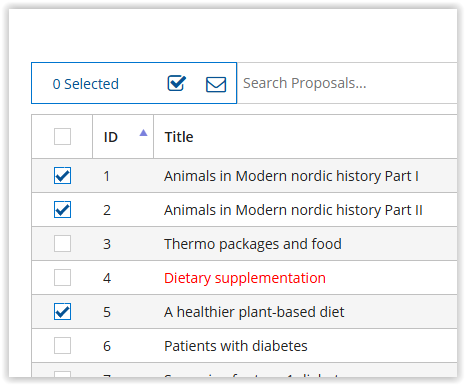Open the red Dietary supplementation title
465x385 pixels.
point(245,278)
